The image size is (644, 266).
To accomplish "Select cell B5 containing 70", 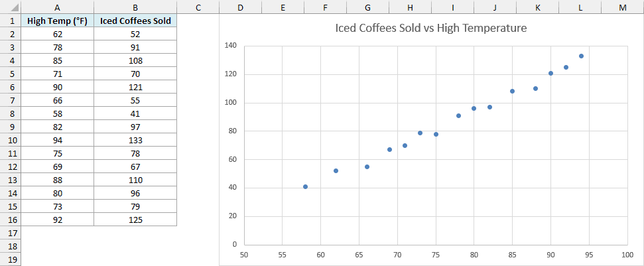I will (135, 74).
